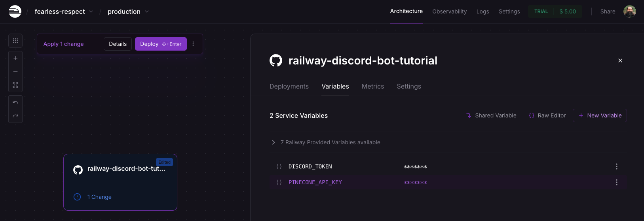Toggle the canvas grid dots icon

click(15, 41)
